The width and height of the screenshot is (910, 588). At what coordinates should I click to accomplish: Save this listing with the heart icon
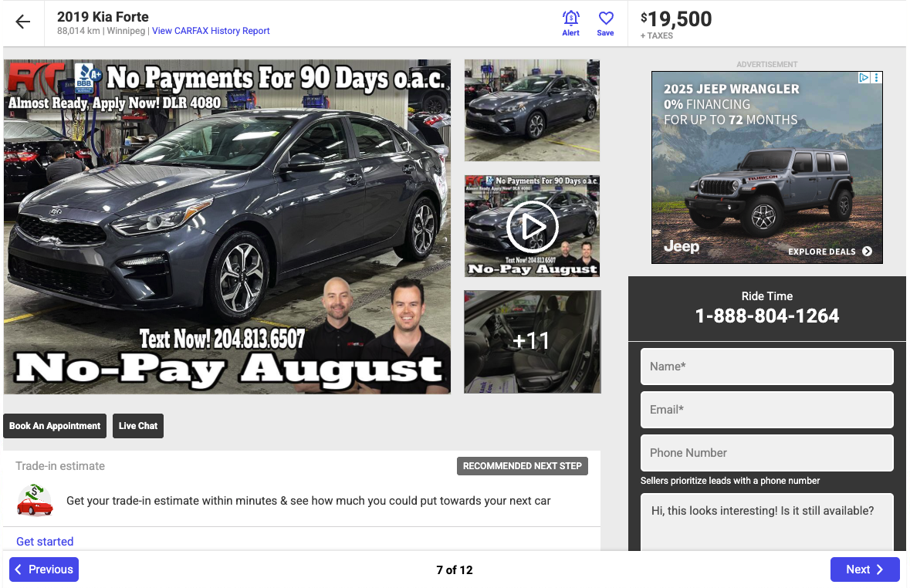pos(605,24)
